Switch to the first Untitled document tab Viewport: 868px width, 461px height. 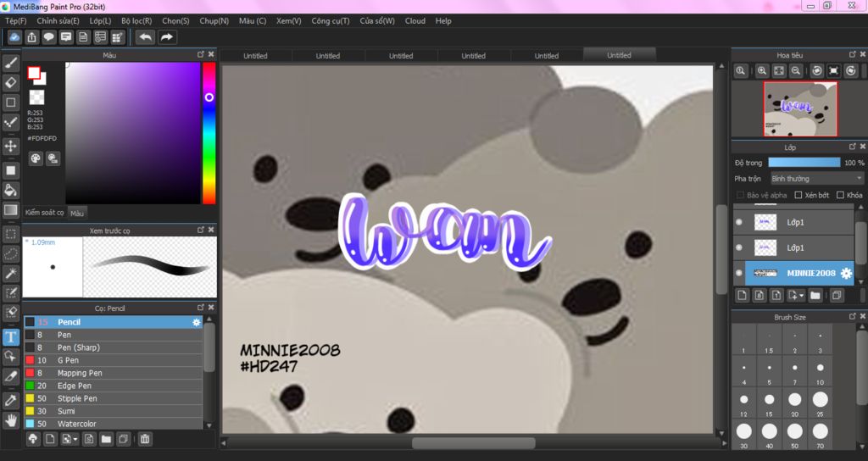point(255,55)
